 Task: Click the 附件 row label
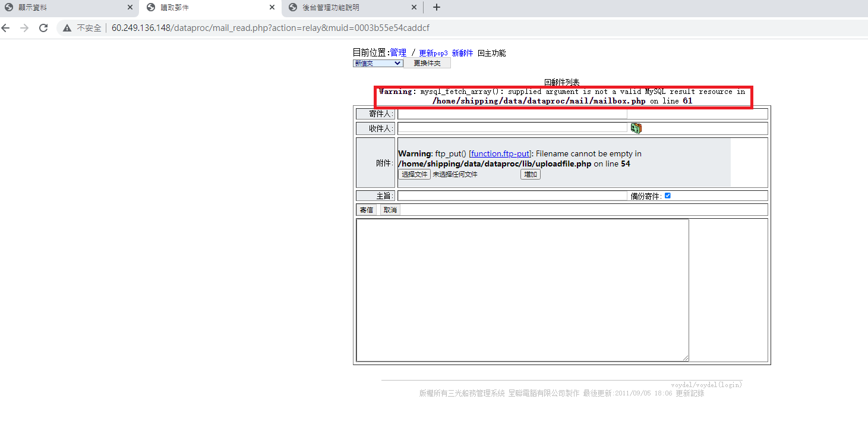point(384,163)
